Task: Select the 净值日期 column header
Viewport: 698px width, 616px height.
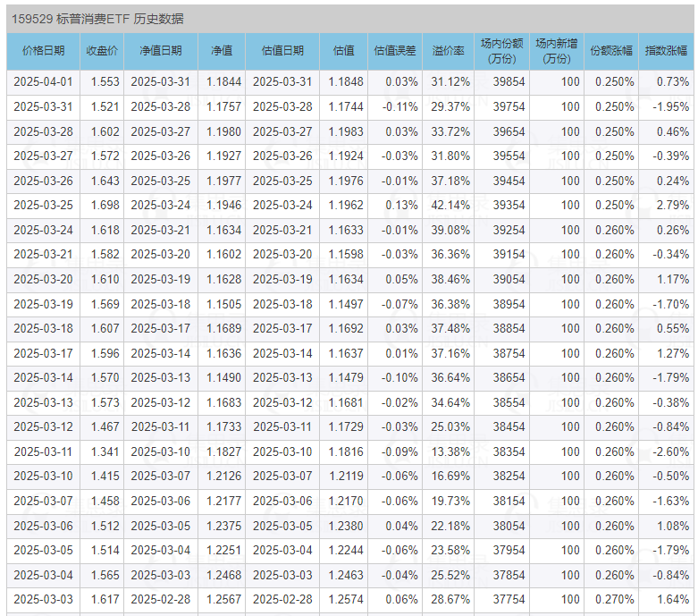Action: 160,51
